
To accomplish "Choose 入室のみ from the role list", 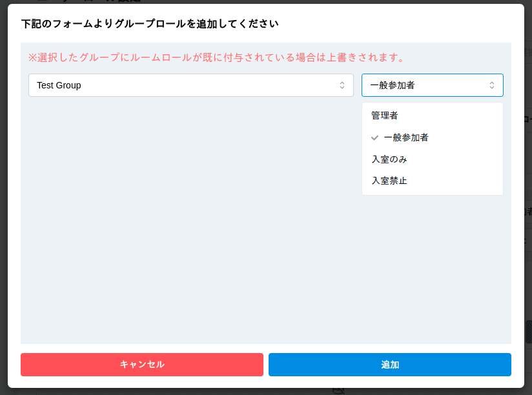I will pos(388,159).
